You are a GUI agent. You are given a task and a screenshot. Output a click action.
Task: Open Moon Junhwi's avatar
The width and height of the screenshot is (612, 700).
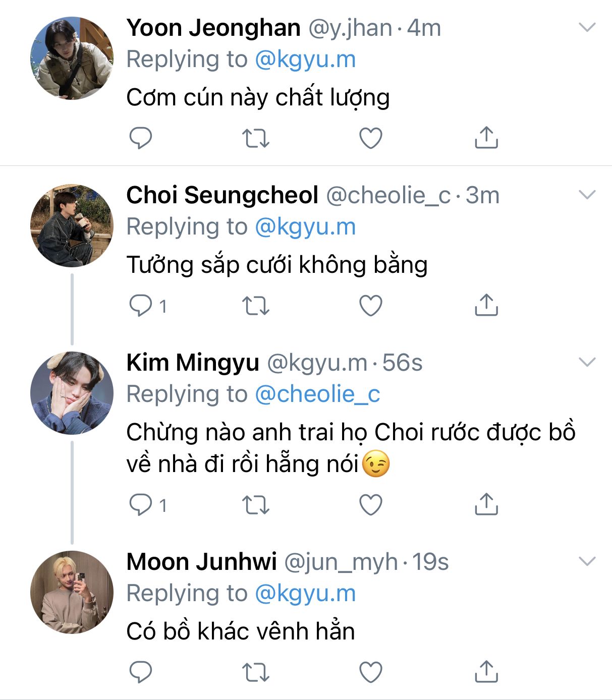click(72, 592)
